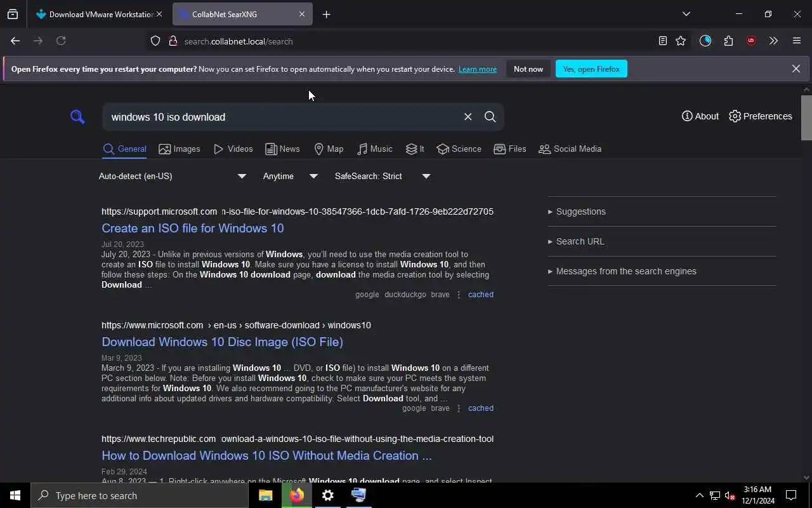Open the Windows Start menu
812x508 pixels.
(x=15, y=495)
